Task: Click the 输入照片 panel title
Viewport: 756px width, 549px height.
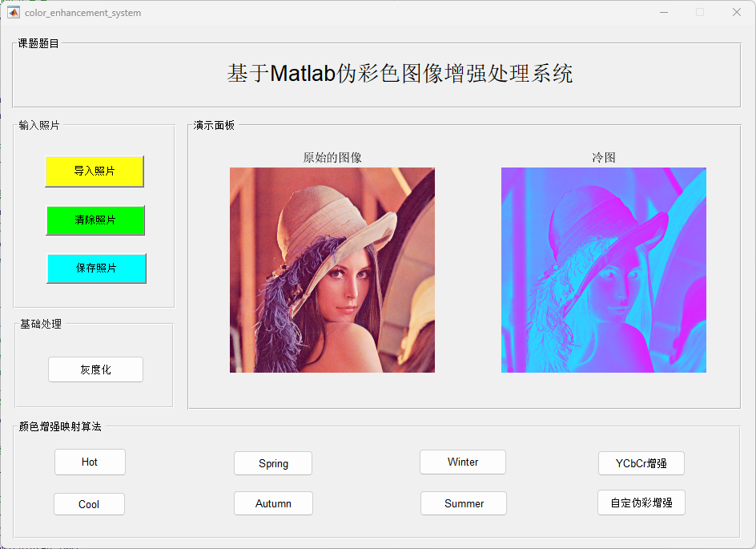Action: [39, 126]
